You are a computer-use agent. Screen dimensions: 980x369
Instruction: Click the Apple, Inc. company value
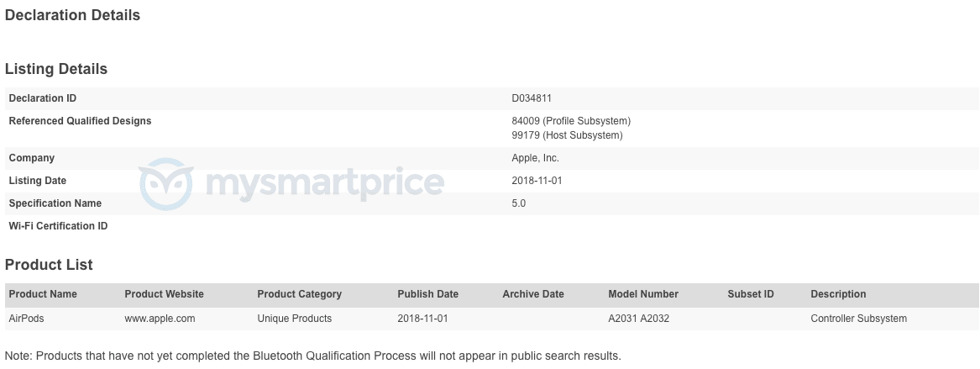pos(535,158)
